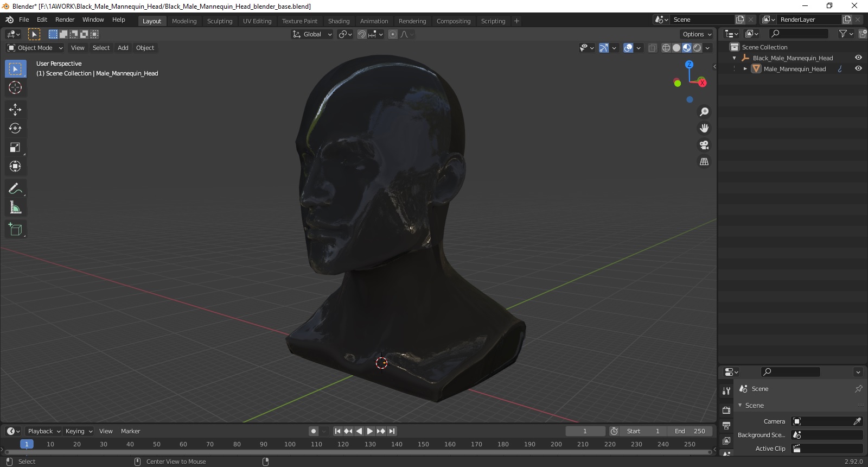Screen dimensions: 868x467
Task: Click the blue Z axis gizmo
Action: point(690,64)
